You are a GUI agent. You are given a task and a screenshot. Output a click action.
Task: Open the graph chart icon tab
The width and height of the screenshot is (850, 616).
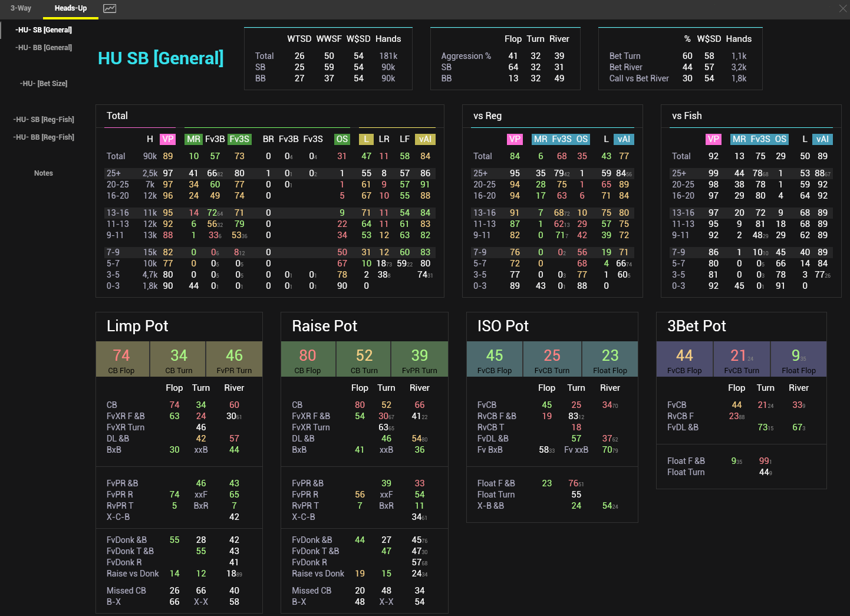[110, 8]
